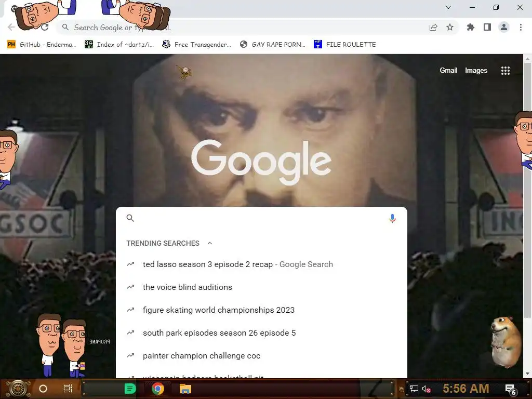Open the Start button on the taskbar
The width and height of the screenshot is (532, 399).
18,389
